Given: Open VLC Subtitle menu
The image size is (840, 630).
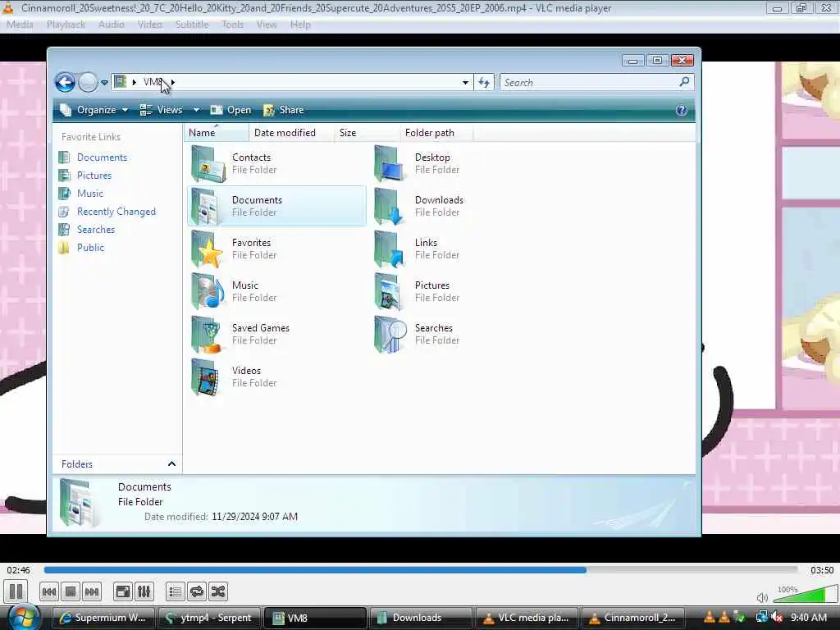Looking at the screenshot, I should [x=192, y=25].
